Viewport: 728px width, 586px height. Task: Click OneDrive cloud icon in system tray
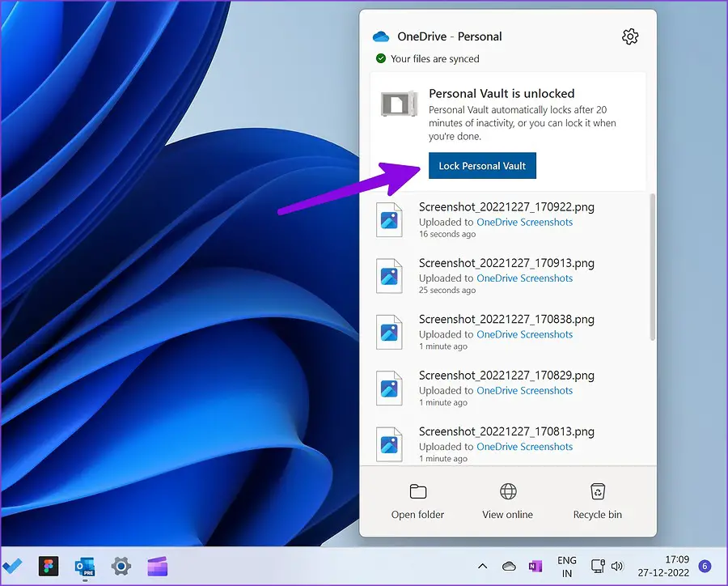[509, 566]
